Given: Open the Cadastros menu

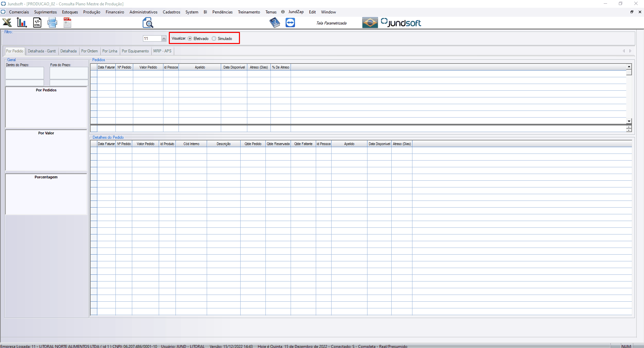Looking at the screenshot, I should click(x=171, y=12).
